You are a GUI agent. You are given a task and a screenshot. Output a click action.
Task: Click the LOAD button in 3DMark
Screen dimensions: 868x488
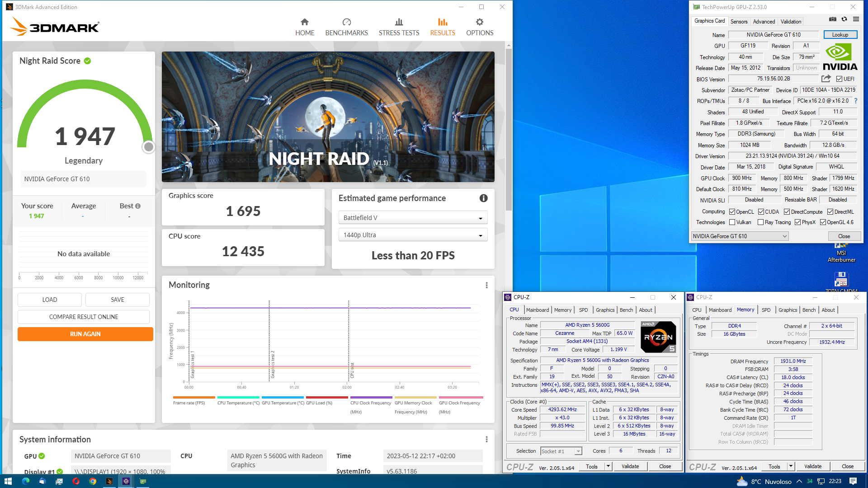pos(50,300)
